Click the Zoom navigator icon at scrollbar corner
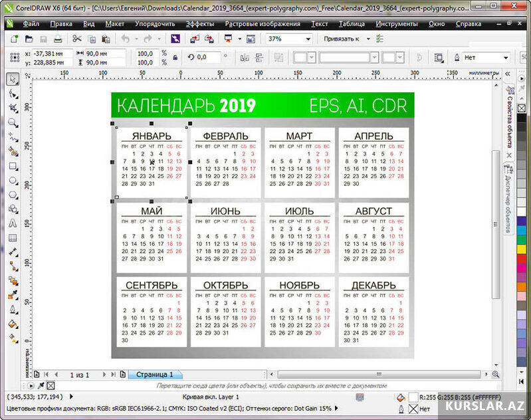This screenshot has height=420, width=531. pos(495,374)
